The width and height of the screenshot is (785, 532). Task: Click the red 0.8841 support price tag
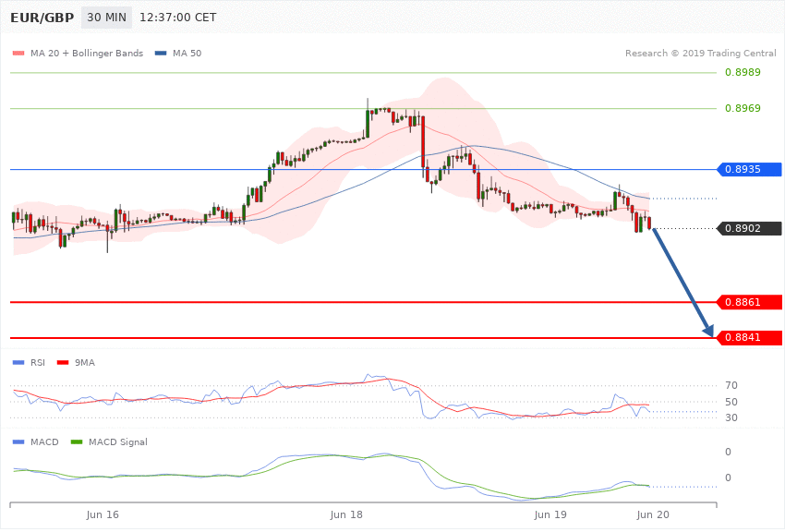[750, 337]
